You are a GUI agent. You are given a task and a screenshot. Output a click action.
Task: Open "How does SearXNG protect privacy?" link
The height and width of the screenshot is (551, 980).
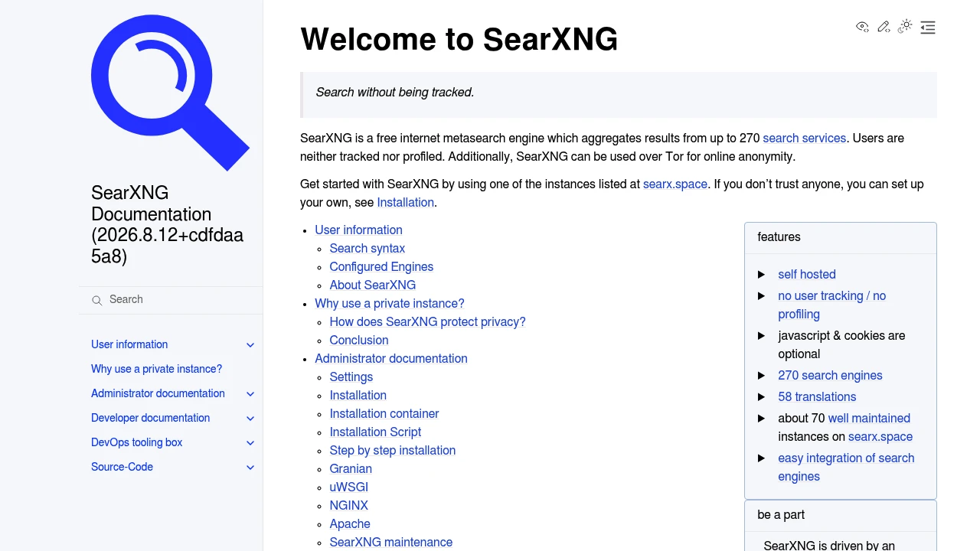coord(427,322)
